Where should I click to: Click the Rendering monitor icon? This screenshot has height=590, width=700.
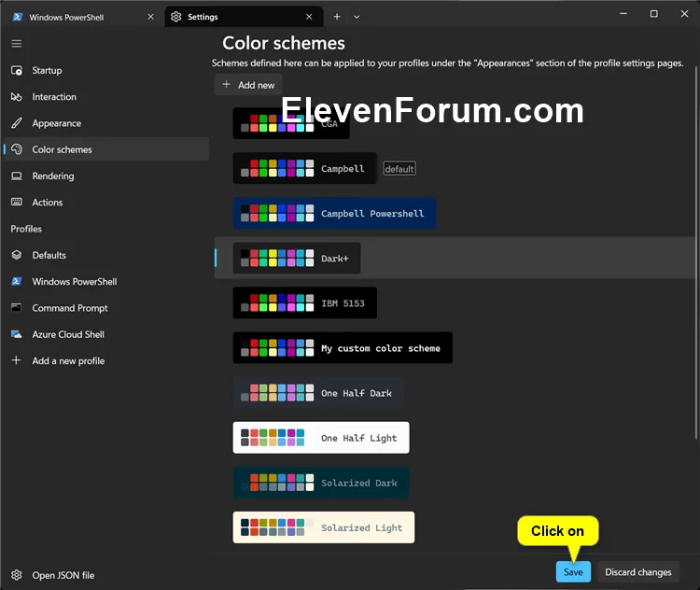tap(17, 176)
